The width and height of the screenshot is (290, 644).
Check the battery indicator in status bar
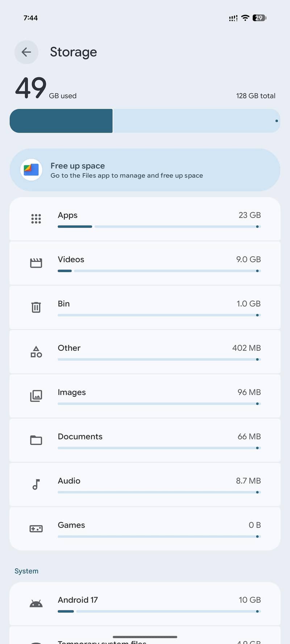pos(260,18)
